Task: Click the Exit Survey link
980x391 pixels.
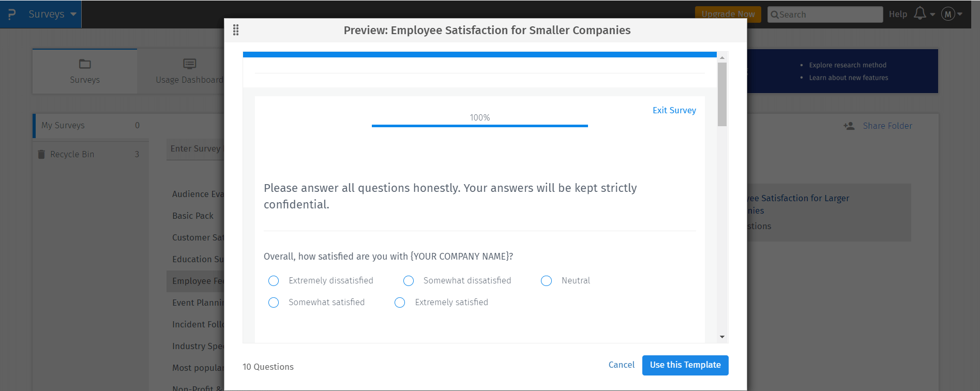Action: click(674, 110)
